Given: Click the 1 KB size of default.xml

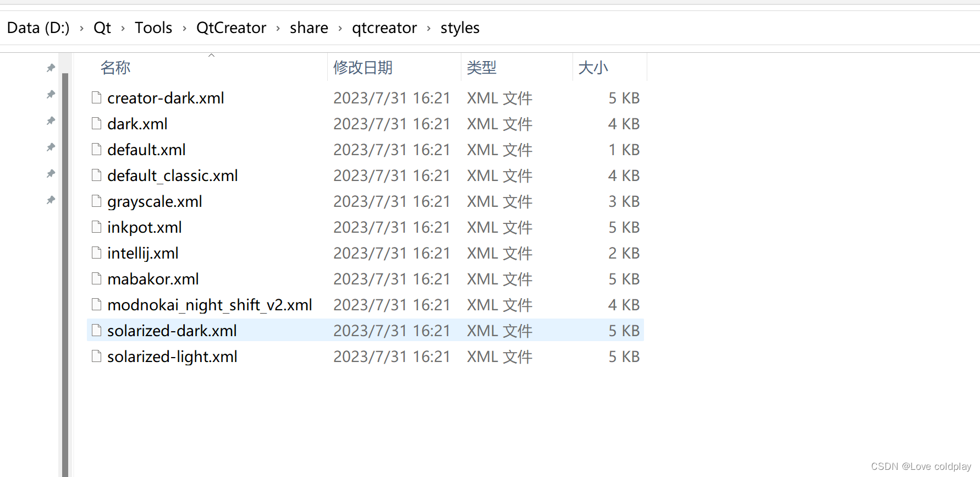Looking at the screenshot, I should pyautogui.click(x=624, y=150).
